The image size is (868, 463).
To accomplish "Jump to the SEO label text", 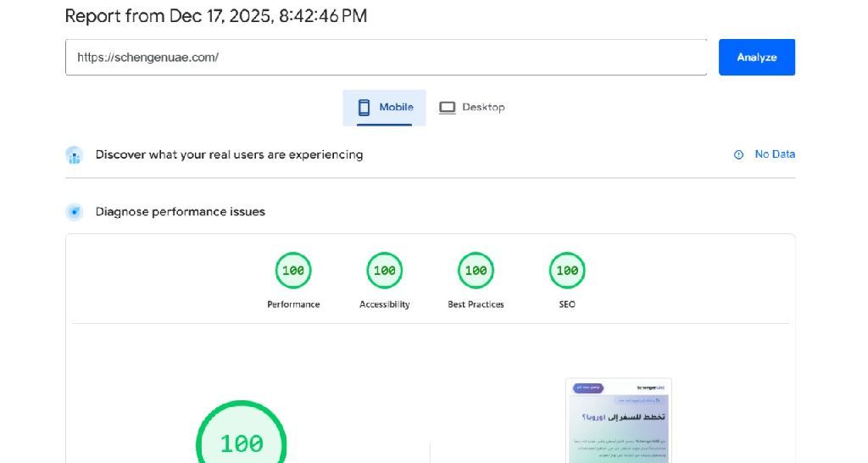I will [567, 304].
